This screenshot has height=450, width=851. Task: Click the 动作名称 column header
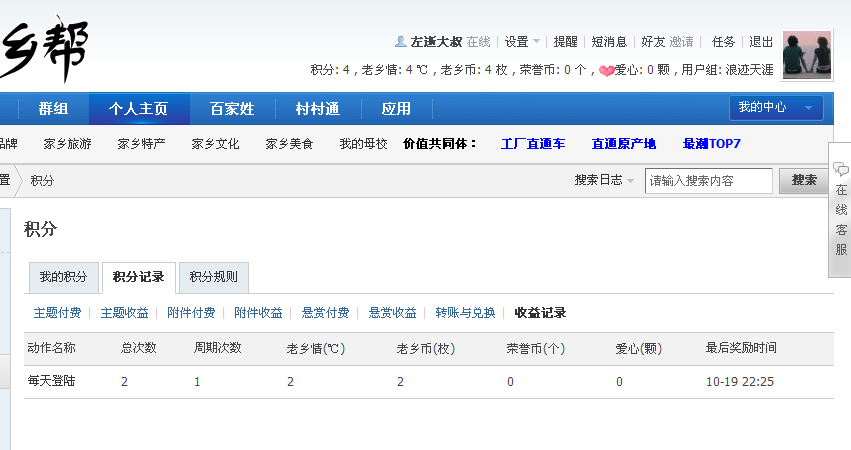52,348
